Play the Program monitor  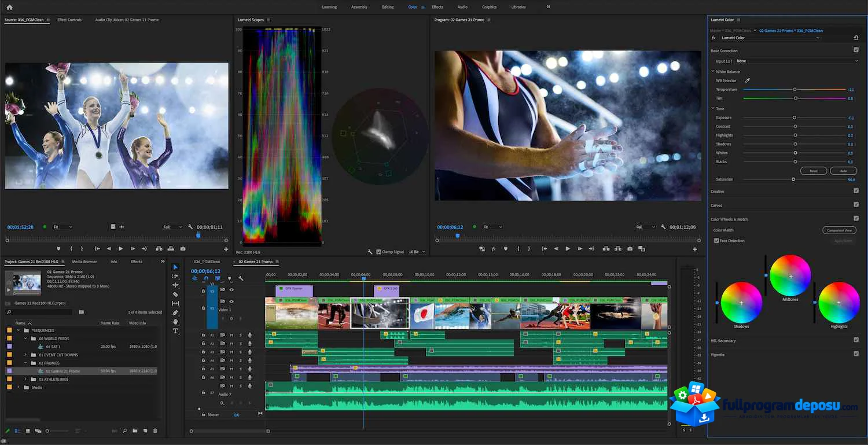(568, 249)
